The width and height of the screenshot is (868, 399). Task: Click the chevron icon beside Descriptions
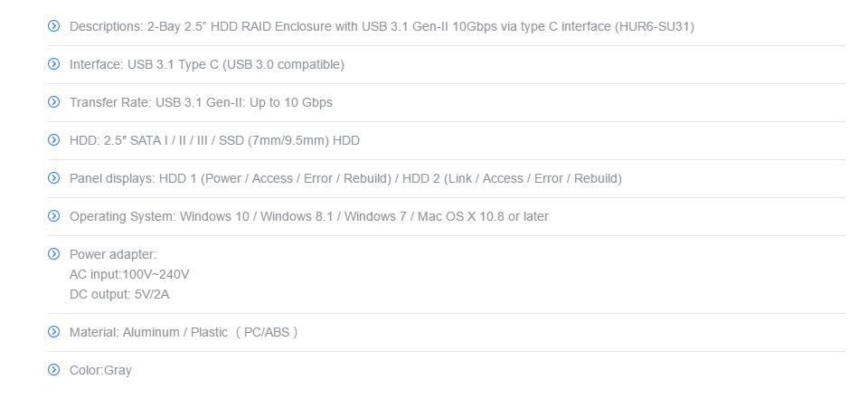(x=53, y=25)
